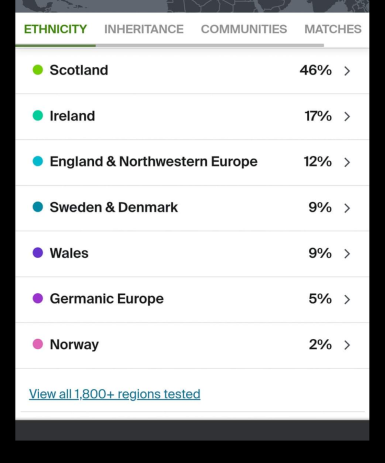Select the Ethnicity tab
This screenshot has width=385, height=463.
pyautogui.click(x=55, y=29)
